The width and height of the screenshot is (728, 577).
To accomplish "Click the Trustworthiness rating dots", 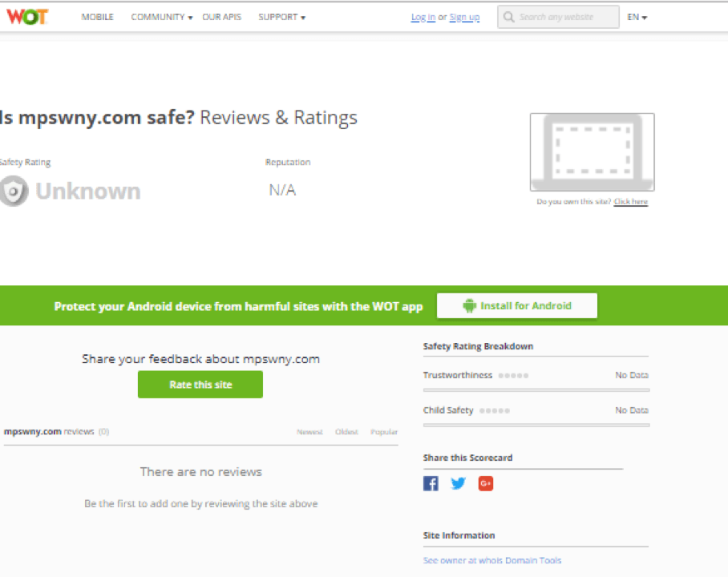I will click(513, 376).
